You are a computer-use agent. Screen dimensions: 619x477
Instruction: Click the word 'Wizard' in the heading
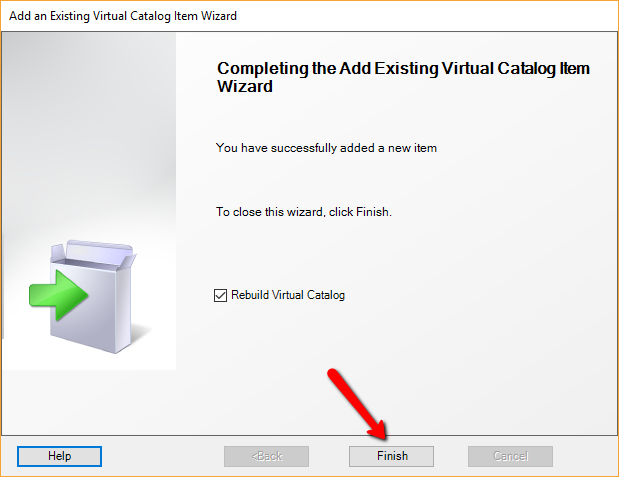pyautogui.click(x=245, y=86)
